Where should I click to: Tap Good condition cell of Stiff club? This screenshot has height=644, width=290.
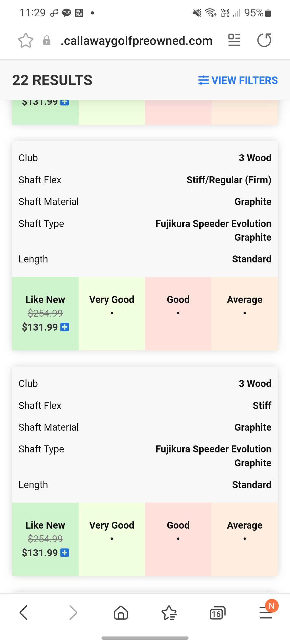(x=178, y=539)
